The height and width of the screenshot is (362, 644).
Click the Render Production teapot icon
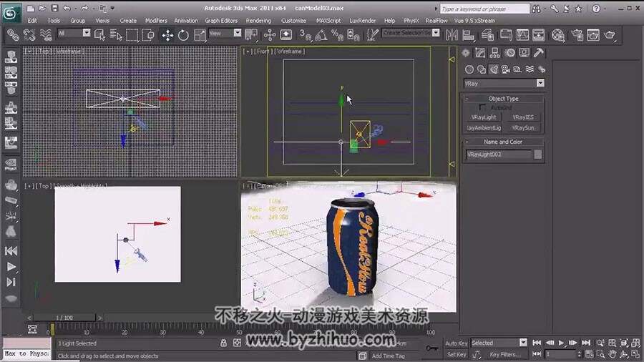click(610, 35)
